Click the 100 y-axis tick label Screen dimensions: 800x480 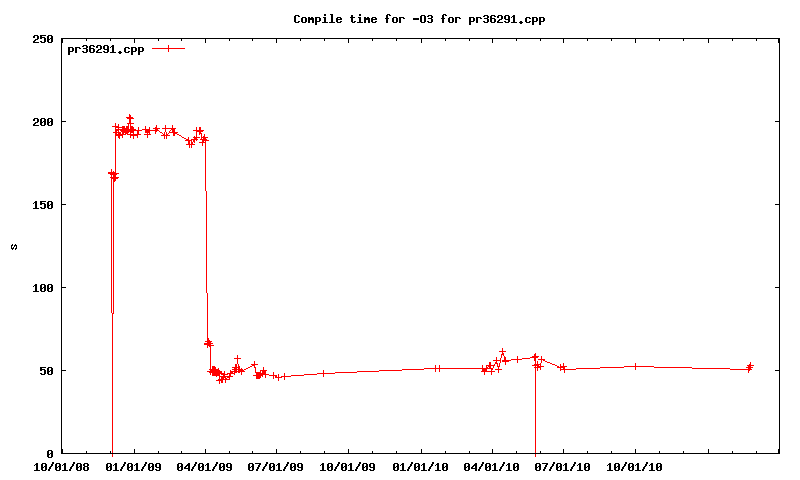pyautogui.click(x=43, y=288)
